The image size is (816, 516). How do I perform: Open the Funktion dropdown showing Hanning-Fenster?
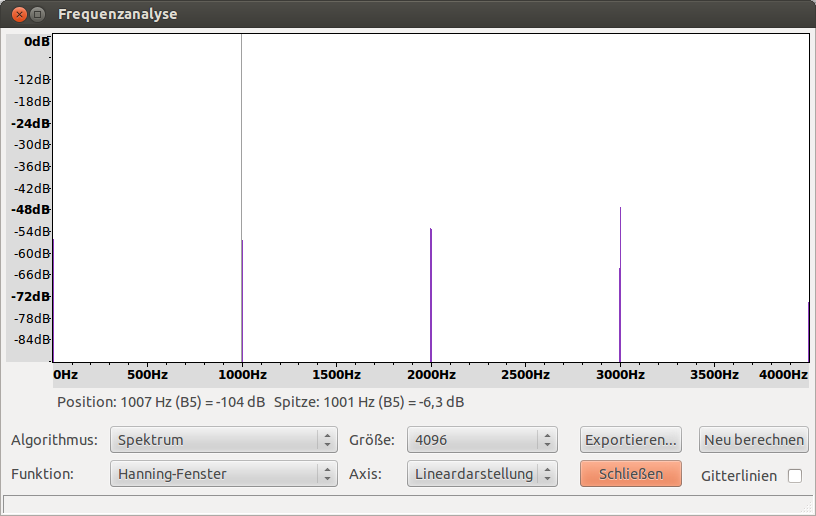click(x=224, y=474)
